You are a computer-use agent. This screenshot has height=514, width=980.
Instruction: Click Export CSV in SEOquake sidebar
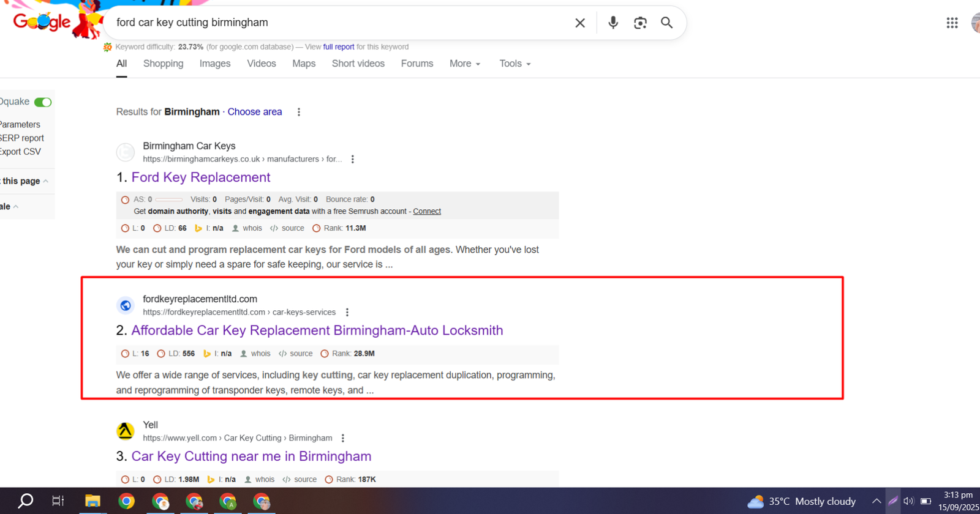pos(21,152)
